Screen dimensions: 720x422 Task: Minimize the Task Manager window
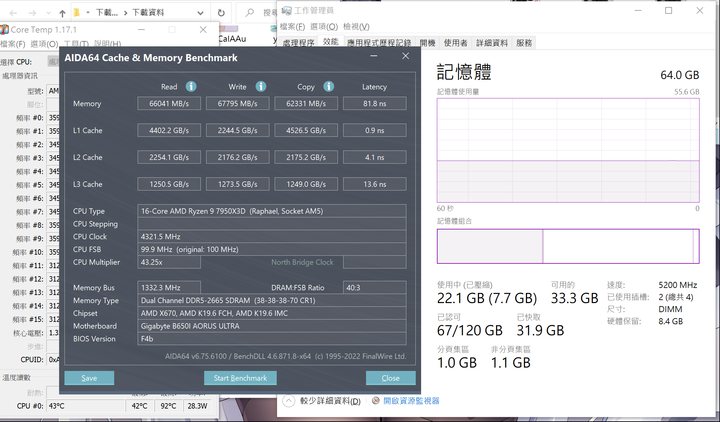pos(638,10)
